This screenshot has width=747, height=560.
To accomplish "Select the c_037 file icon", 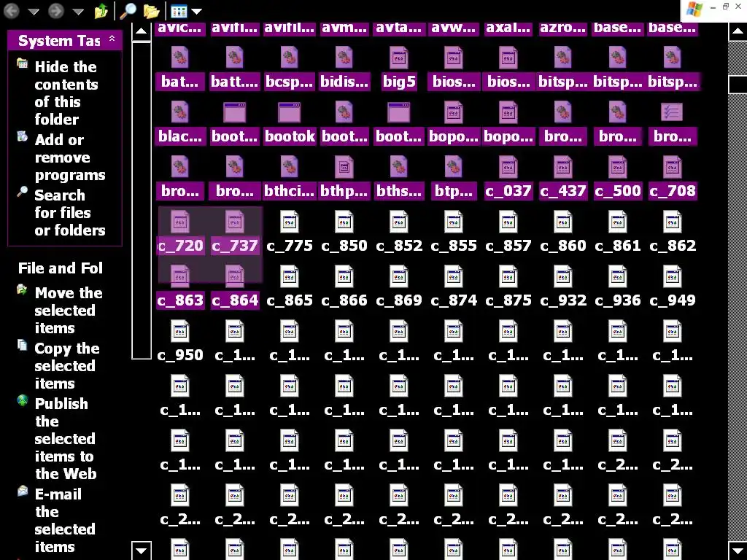I will (508, 167).
